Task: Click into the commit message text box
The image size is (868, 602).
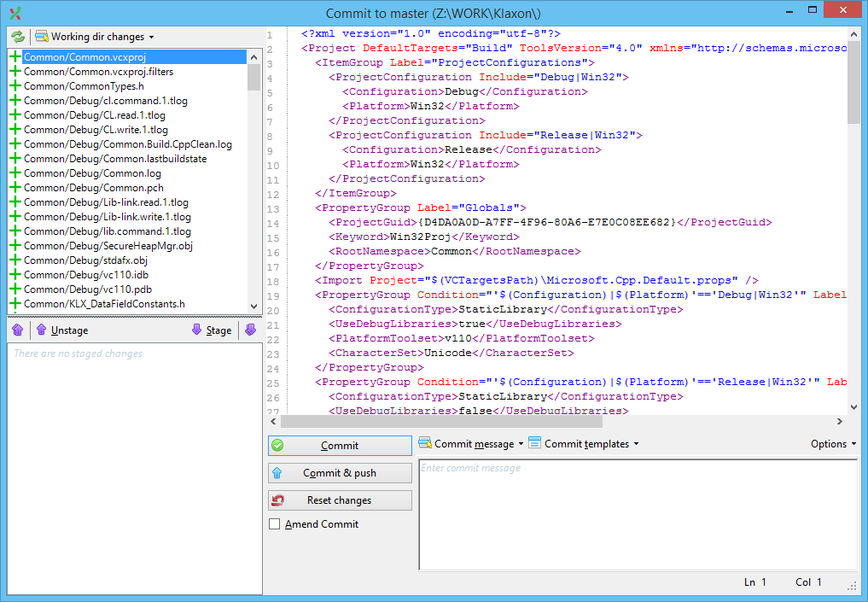Action: (x=638, y=515)
